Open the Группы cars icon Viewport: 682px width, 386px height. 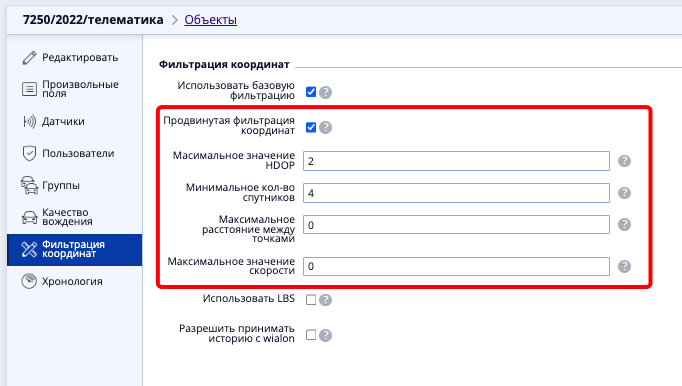click(x=29, y=185)
